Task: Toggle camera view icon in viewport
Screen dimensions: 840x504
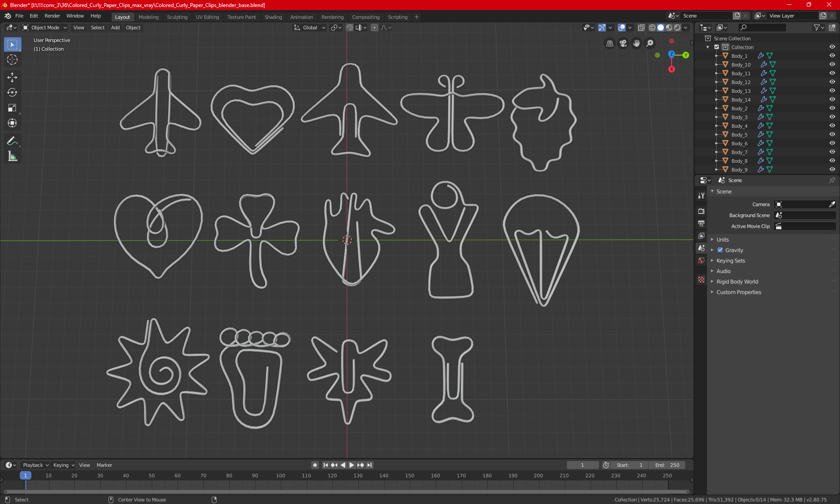Action: (x=623, y=43)
